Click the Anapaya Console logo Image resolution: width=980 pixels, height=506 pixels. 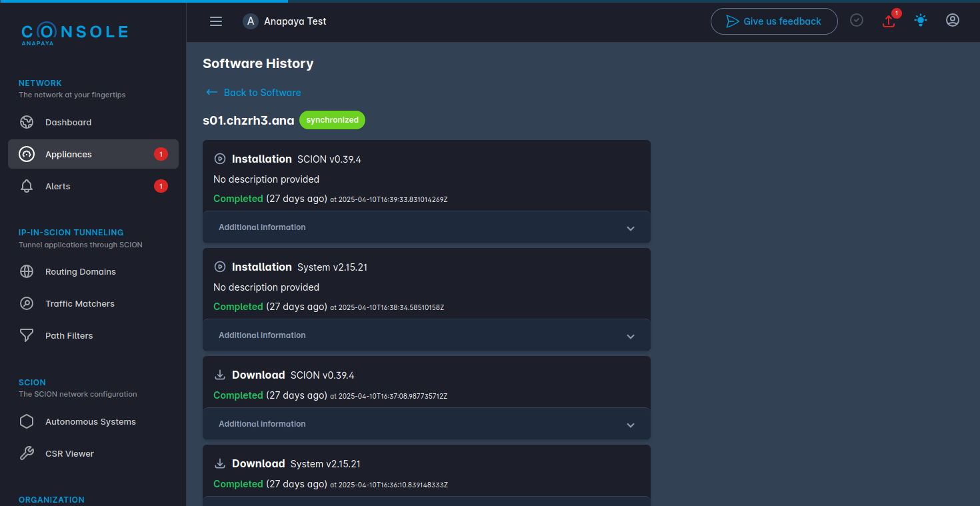tap(74, 33)
